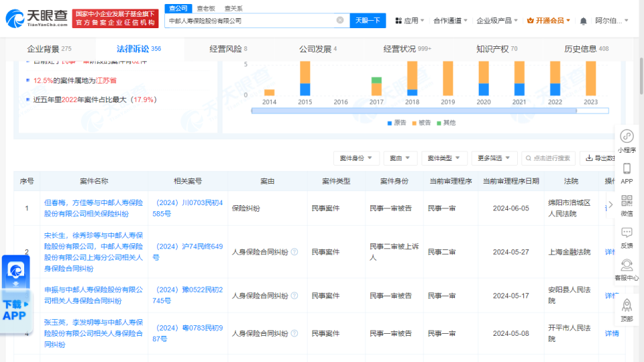The width and height of the screenshot is (644, 362).
Task: Open the feedback chat icon
Action: click(x=627, y=233)
